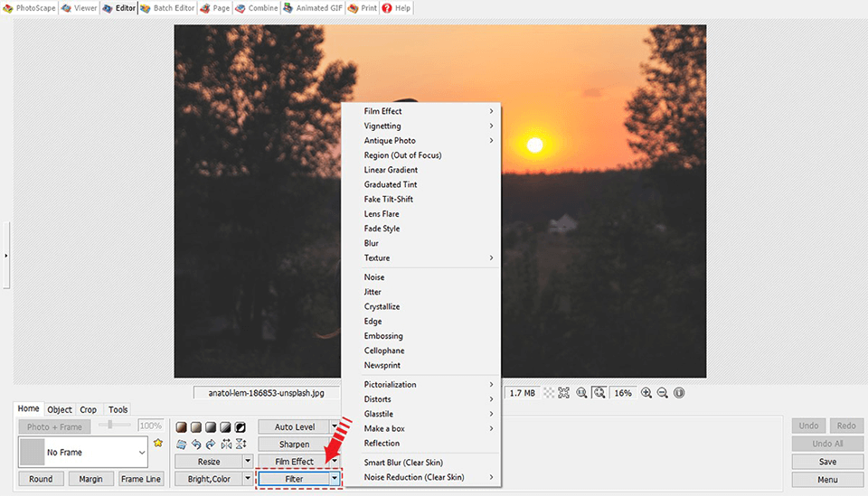Zoom in with the plus magnifier
Viewport: 868px width, 496px height.
[646, 393]
